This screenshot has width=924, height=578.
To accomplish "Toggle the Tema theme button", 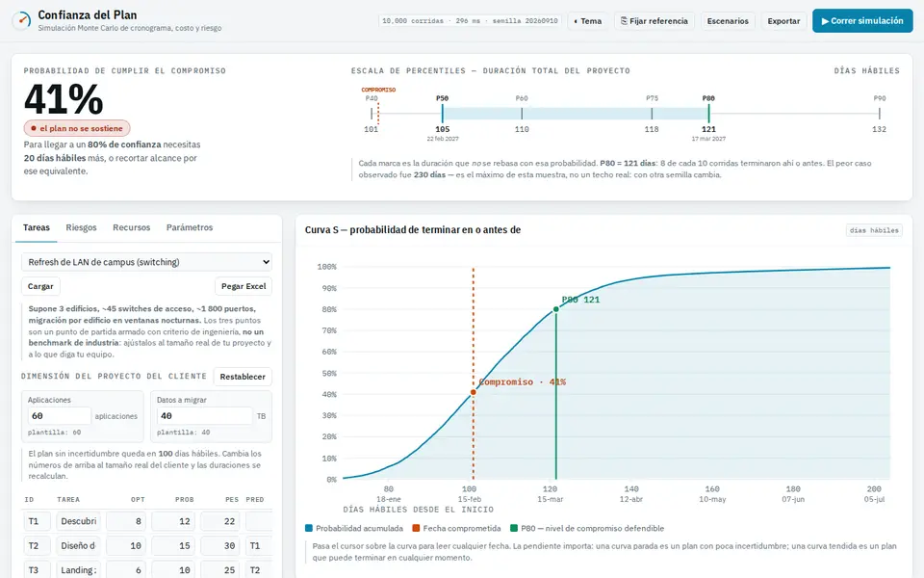I will (588, 21).
